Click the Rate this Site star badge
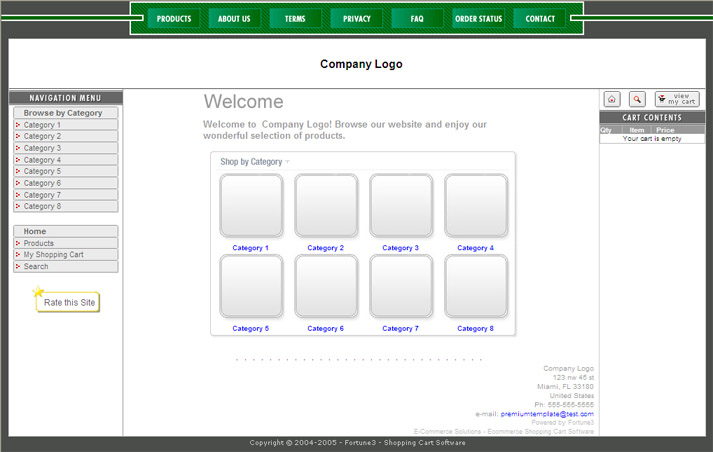Image resolution: width=713 pixels, height=452 pixels. 68,302
